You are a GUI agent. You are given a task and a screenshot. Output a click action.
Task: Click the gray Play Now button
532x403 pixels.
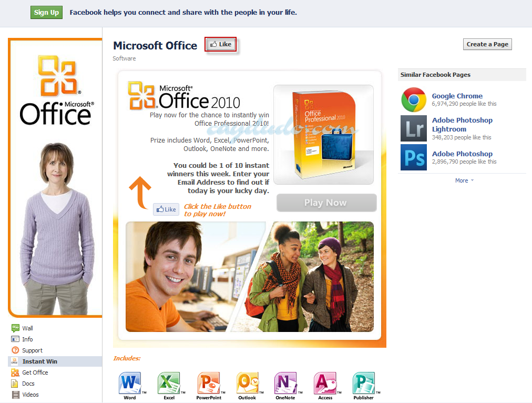pos(326,203)
